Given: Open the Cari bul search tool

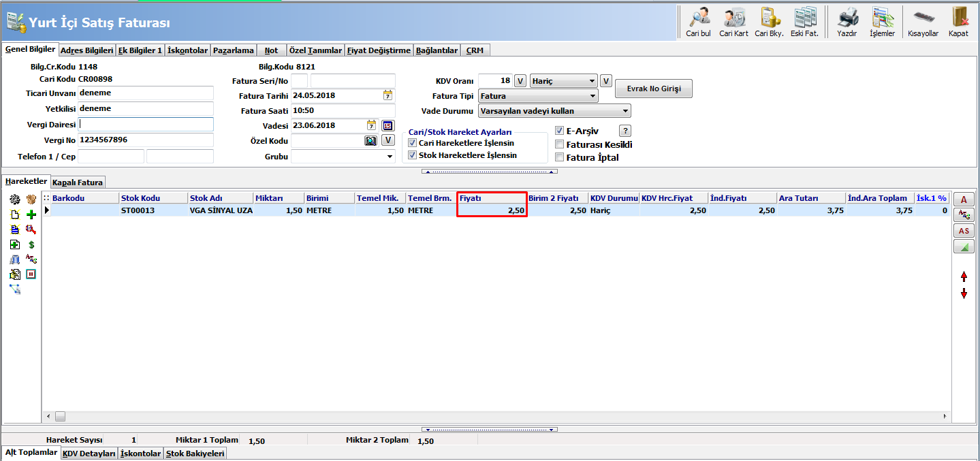Looking at the screenshot, I should tap(698, 21).
